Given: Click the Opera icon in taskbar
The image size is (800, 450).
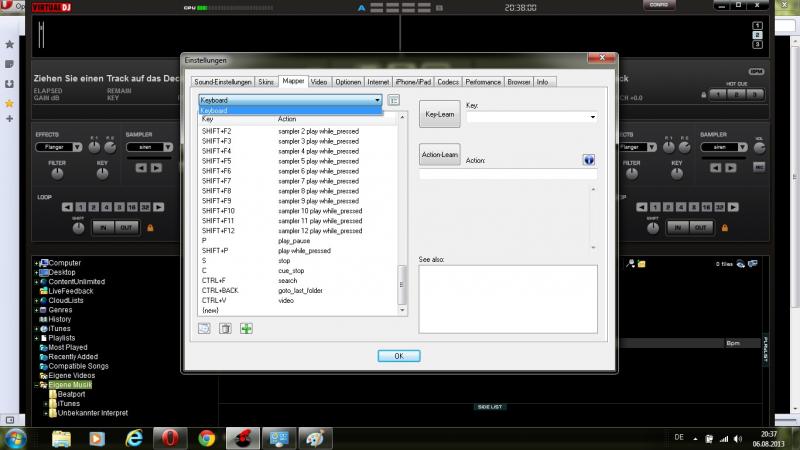Looking at the screenshot, I should pyautogui.click(x=170, y=438).
